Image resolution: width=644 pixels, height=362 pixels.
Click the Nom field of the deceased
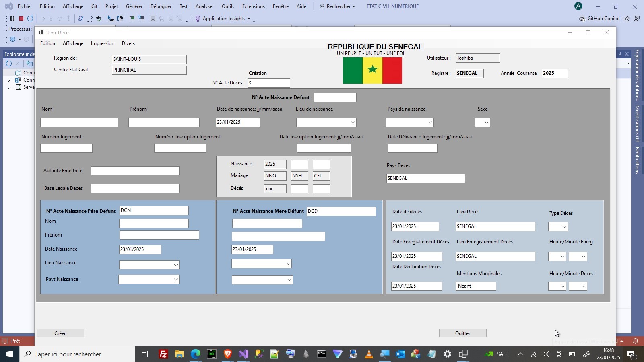[79, 123]
